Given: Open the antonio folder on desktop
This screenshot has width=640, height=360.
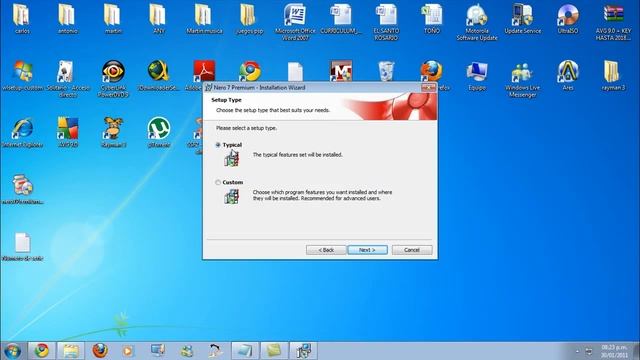Looking at the screenshot, I should (67, 18).
